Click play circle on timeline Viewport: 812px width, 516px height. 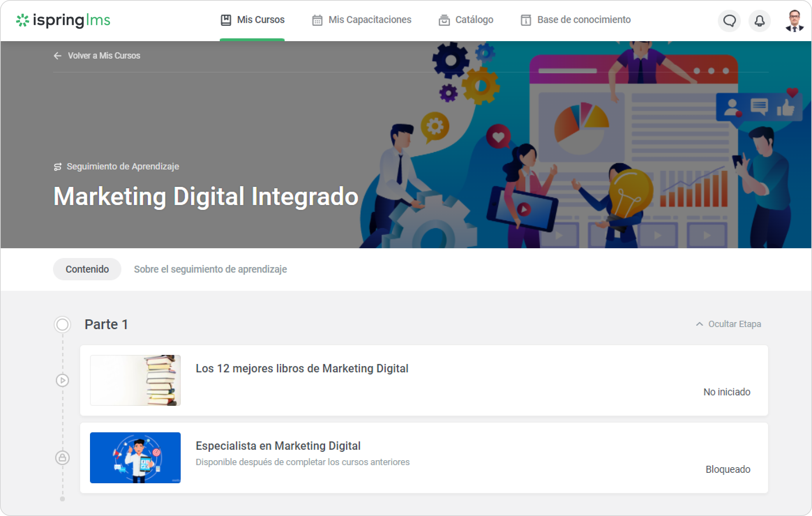pos(62,380)
